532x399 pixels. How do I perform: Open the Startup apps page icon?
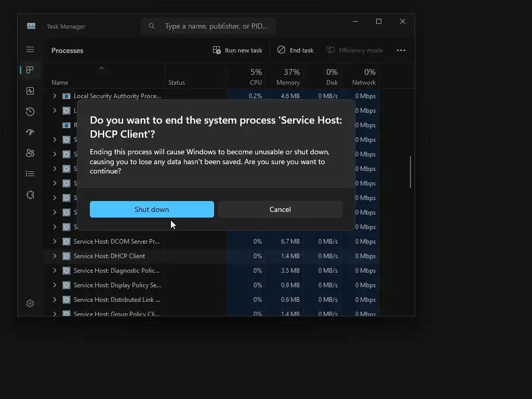[x=30, y=132]
